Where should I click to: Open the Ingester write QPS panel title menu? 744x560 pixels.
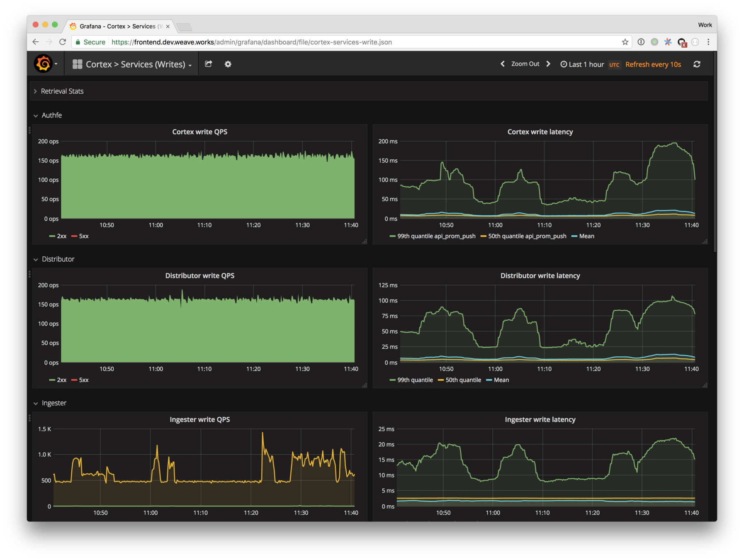point(200,420)
